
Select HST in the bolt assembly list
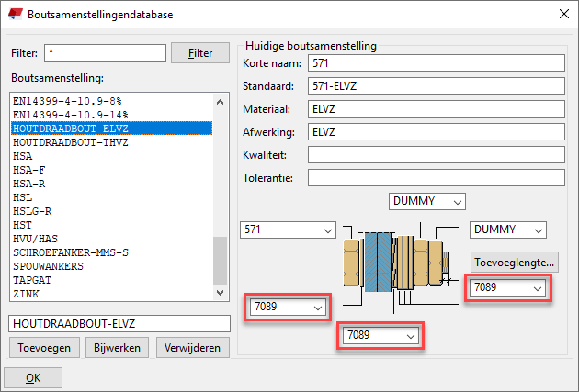tap(111, 225)
